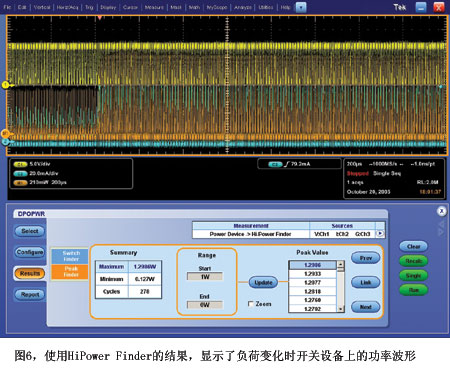Click the rising-edge trigger slope icon
Screen dimensions: 450x368
coord(287,164)
